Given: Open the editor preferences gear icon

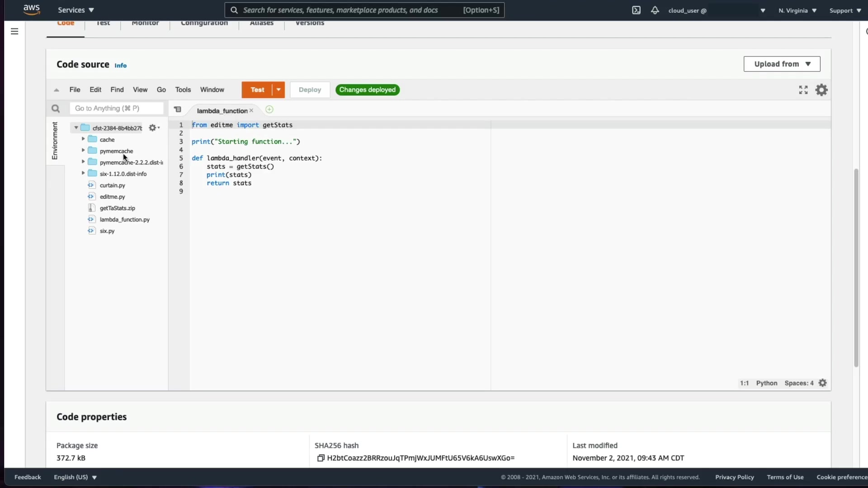Looking at the screenshot, I should [x=821, y=90].
